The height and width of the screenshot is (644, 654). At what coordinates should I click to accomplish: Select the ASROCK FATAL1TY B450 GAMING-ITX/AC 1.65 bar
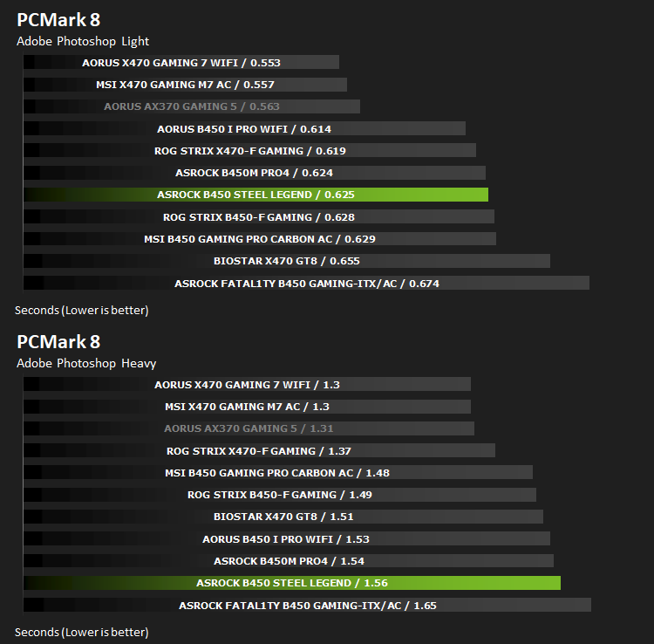pos(307,605)
